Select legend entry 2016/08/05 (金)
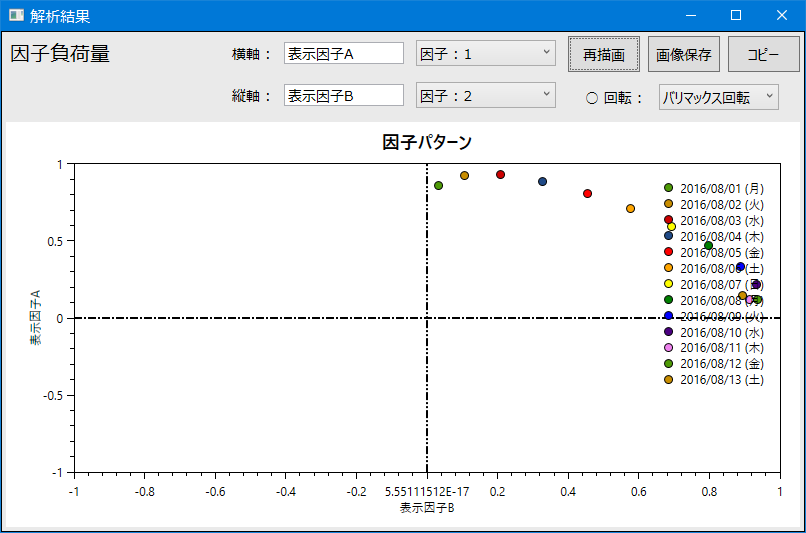 click(714, 252)
